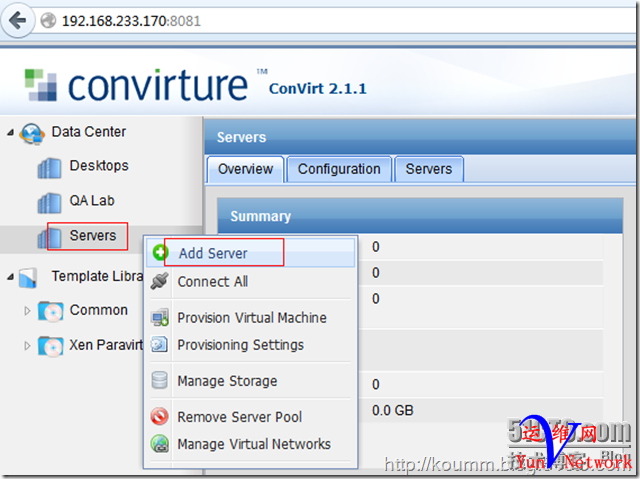640x479 pixels.
Task: Click the Common template group disc icon
Action: point(51,312)
